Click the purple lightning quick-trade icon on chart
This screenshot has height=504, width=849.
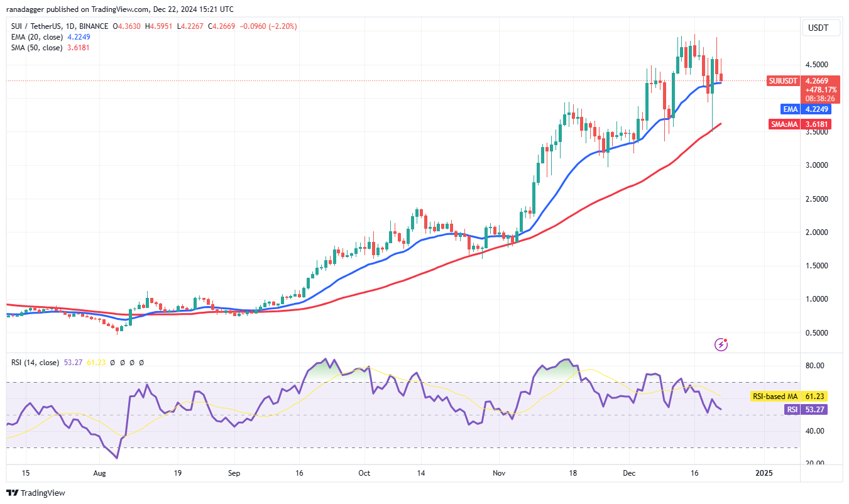point(721,344)
